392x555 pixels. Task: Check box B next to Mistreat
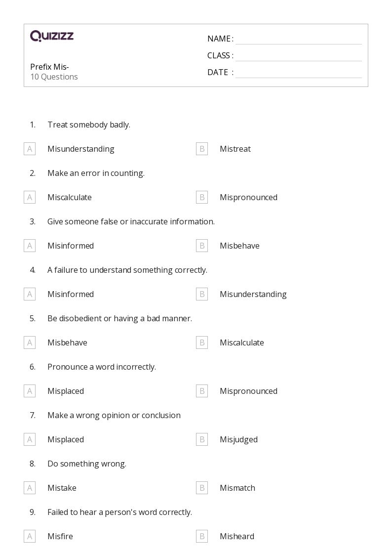[202, 149]
